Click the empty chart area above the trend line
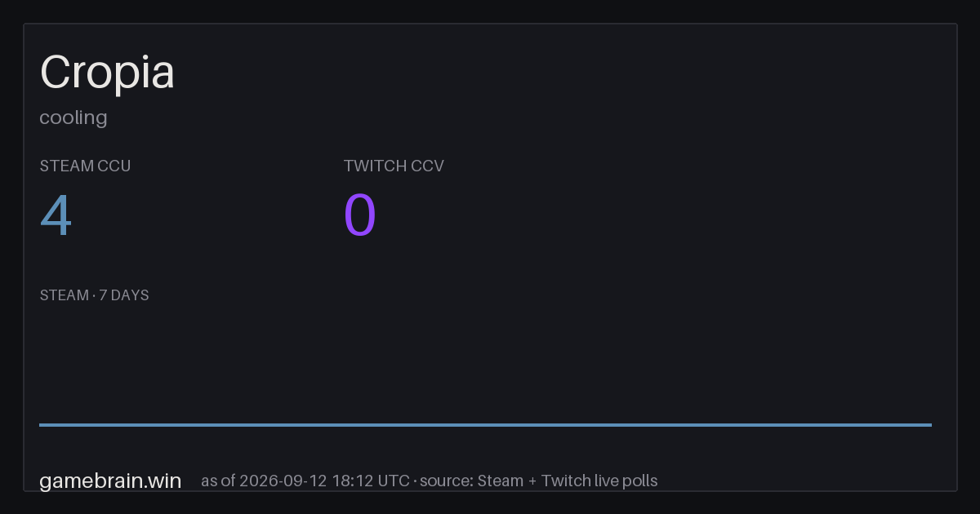Viewport: 980px width, 514px height. pos(485,363)
